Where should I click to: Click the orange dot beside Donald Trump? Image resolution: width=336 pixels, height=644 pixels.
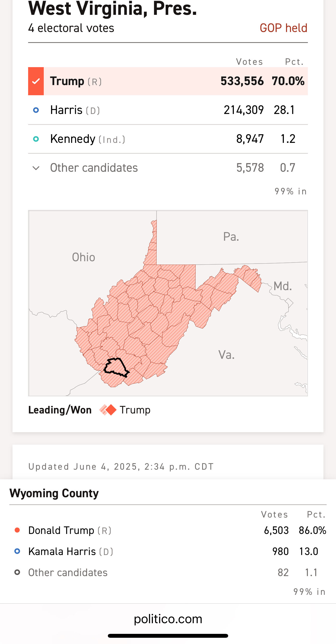pyautogui.click(x=17, y=530)
